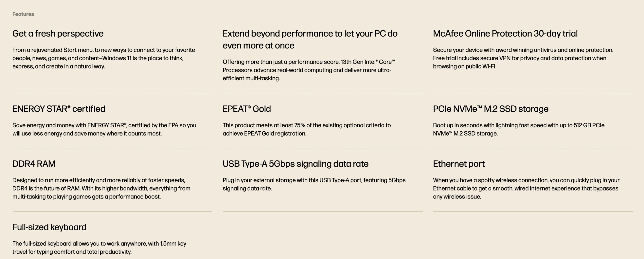Screen dimensions: 644x259
Task: Click the EPEAT 75% criteria description
Action: [307, 129]
